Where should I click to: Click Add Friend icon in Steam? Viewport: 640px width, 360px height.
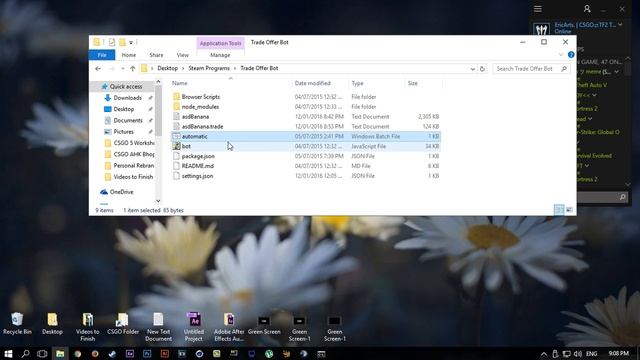point(587,9)
